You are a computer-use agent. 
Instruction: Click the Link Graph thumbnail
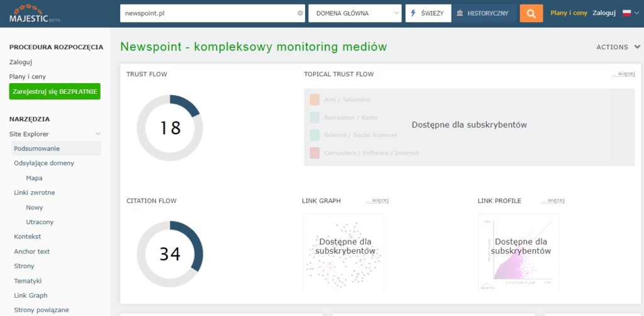tap(343, 252)
